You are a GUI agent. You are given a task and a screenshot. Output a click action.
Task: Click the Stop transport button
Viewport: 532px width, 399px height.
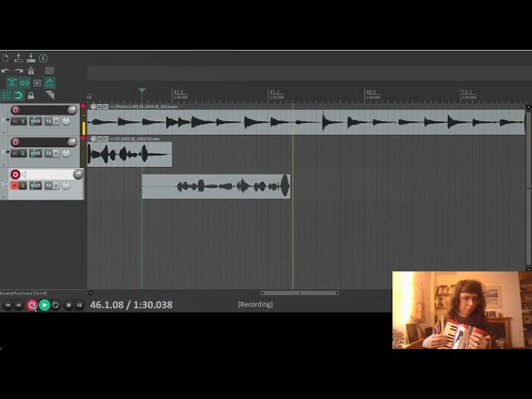[68, 305]
